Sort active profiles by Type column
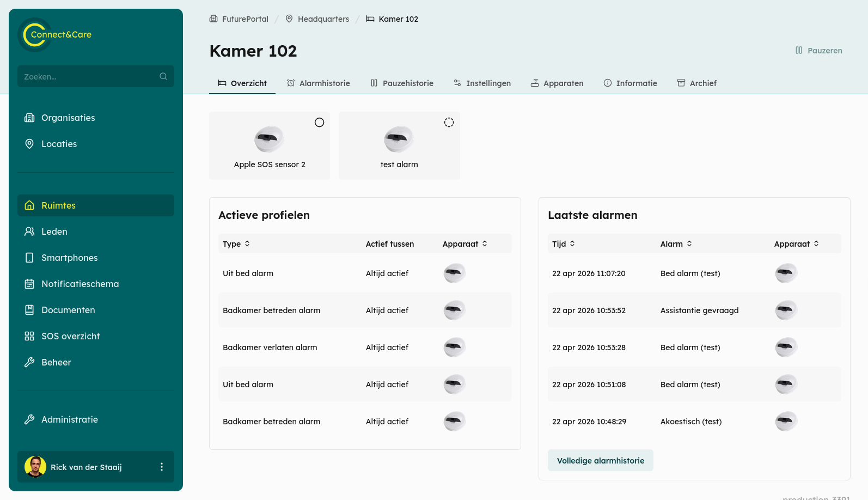The height and width of the screenshot is (500, 868). coord(236,244)
